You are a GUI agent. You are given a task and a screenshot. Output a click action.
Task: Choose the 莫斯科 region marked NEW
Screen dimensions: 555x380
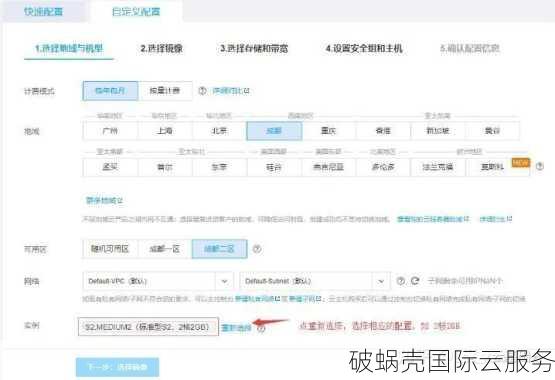[x=497, y=167]
